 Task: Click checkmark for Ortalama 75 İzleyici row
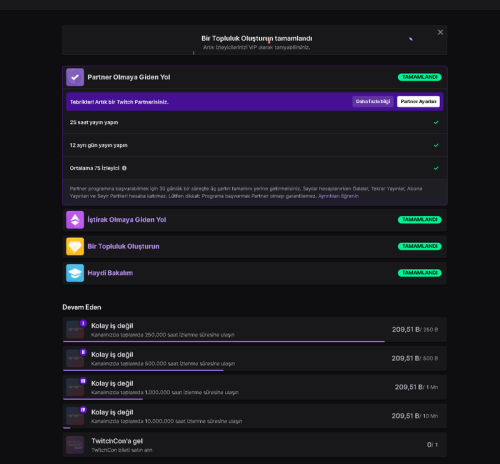click(436, 168)
